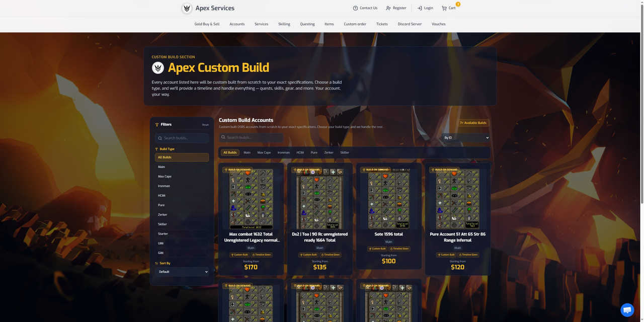Open the shopping Cart icon
Viewport: 644px width, 322px height.
pyautogui.click(x=444, y=8)
